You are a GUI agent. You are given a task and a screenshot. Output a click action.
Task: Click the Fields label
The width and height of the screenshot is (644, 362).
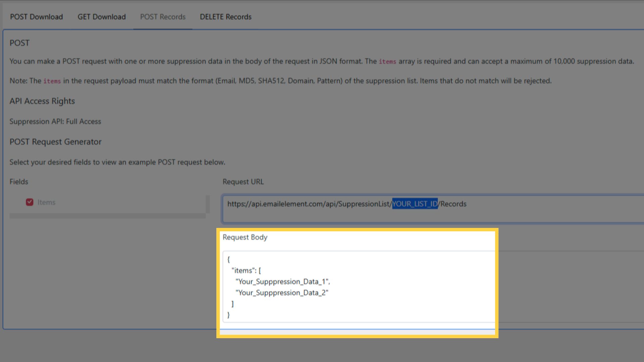(x=19, y=182)
